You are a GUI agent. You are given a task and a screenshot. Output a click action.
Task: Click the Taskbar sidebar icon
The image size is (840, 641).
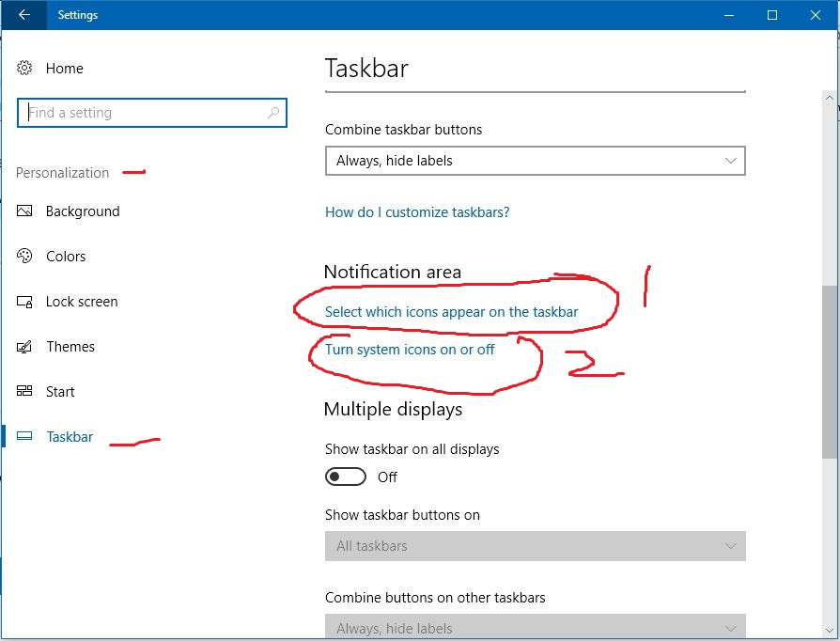[25, 436]
